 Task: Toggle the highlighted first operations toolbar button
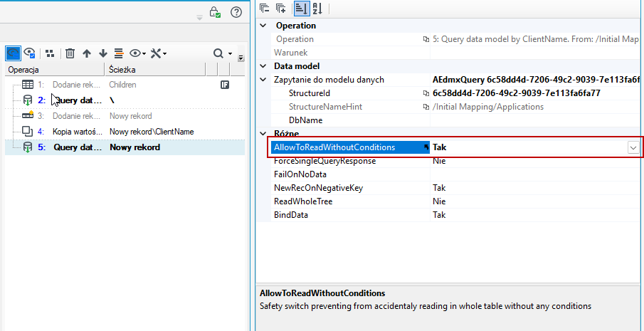point(13,53)
